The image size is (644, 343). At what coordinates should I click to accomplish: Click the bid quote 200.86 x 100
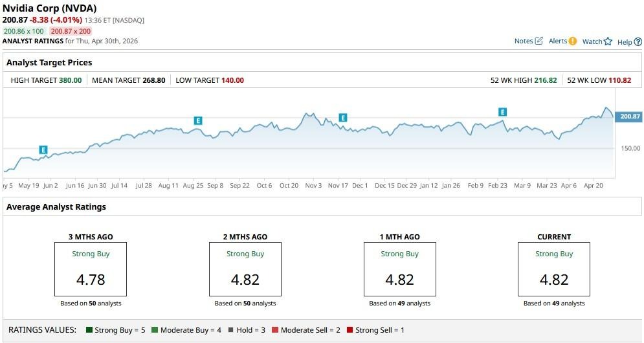pyautogui.click(x=24, y=31)
